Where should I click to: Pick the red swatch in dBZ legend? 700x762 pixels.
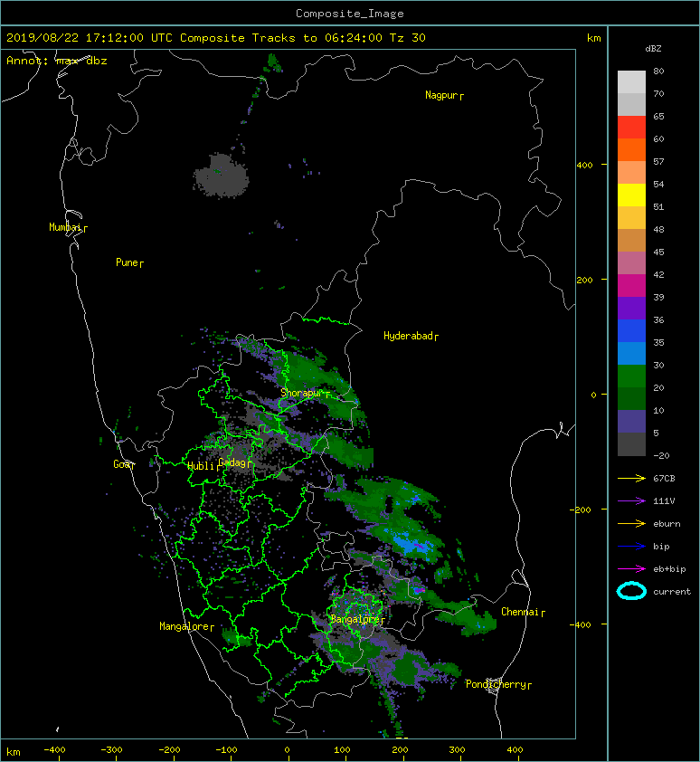[631, 128]
